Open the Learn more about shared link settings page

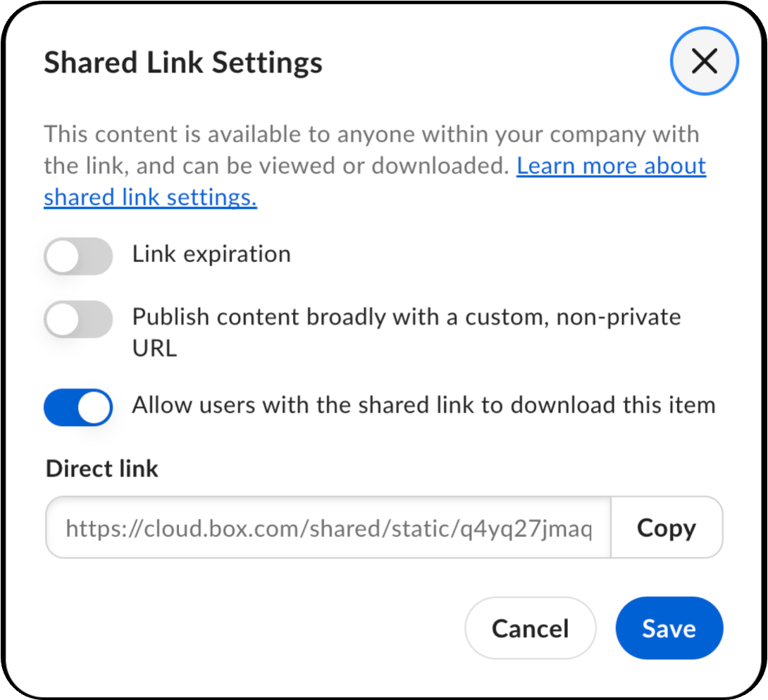(x=610, y=165)
